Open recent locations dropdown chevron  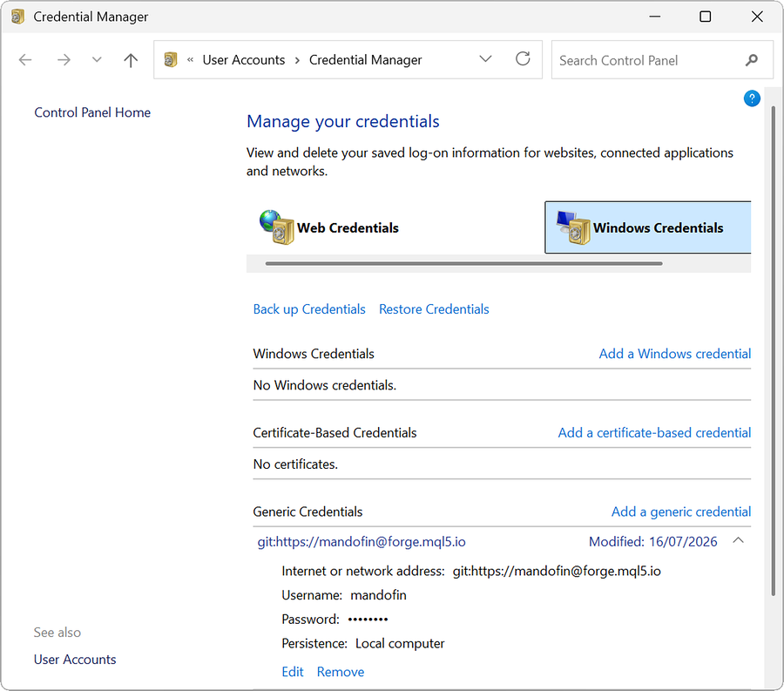point(97,60)
